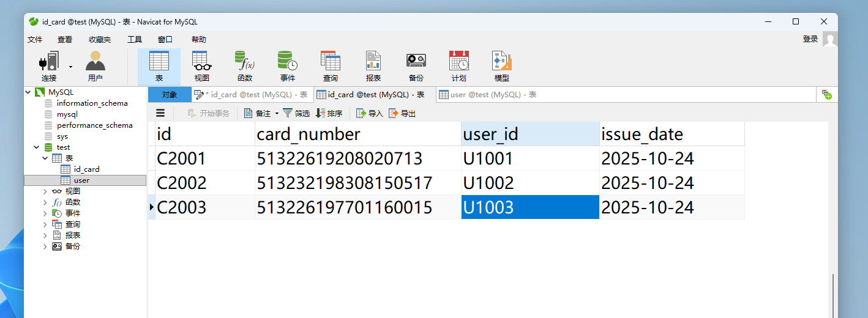Viewport: 868px width, 318px height.
Task: Select the Function (函数) toolbar icon
Action: (245, 67)
